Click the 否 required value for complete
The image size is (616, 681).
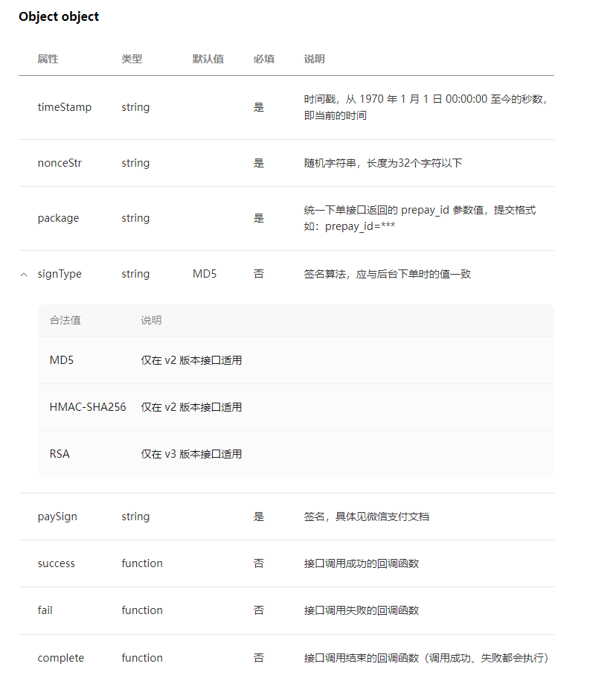tap(259, 658)
